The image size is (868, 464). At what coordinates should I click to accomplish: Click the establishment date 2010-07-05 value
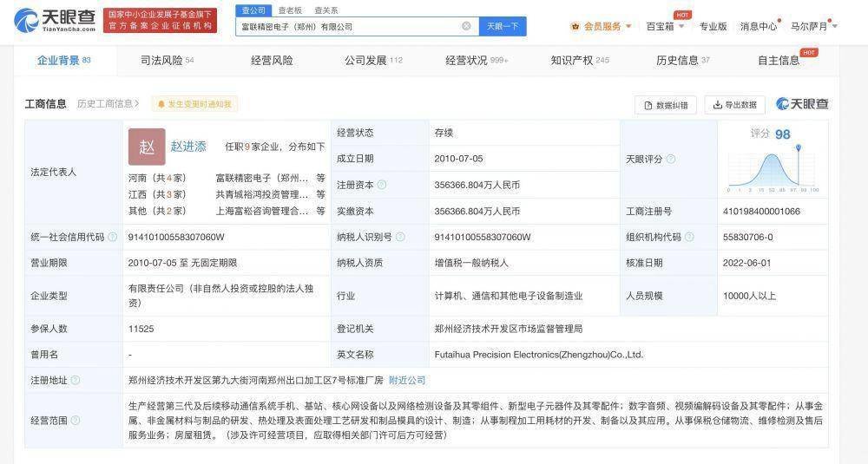(x=458, y=159)
